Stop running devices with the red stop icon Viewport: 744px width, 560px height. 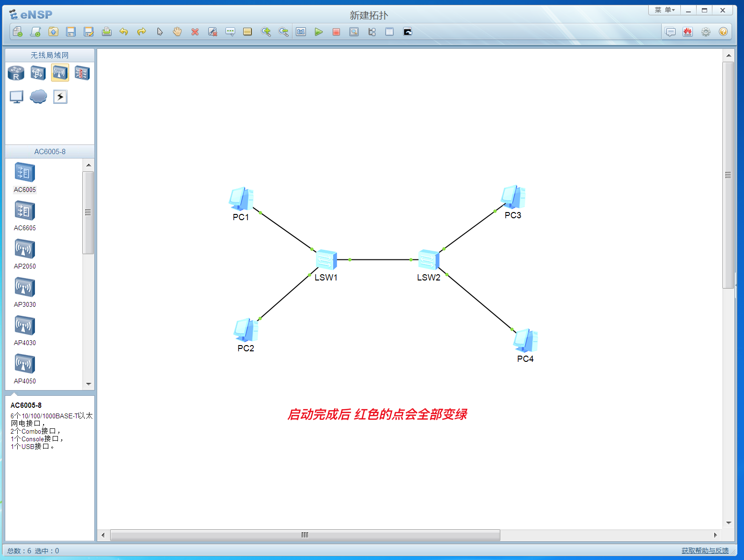point(336,32)
